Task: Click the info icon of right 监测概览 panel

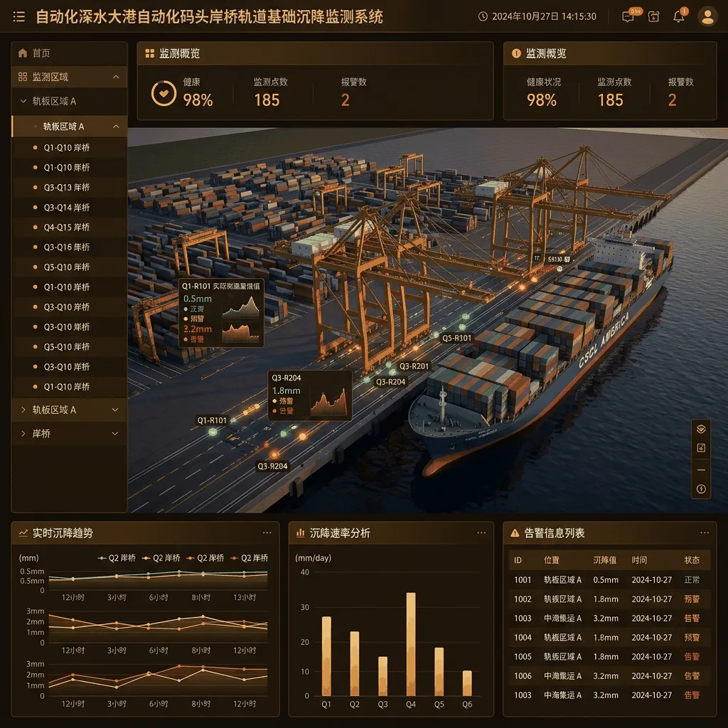Action: [516, 53]
